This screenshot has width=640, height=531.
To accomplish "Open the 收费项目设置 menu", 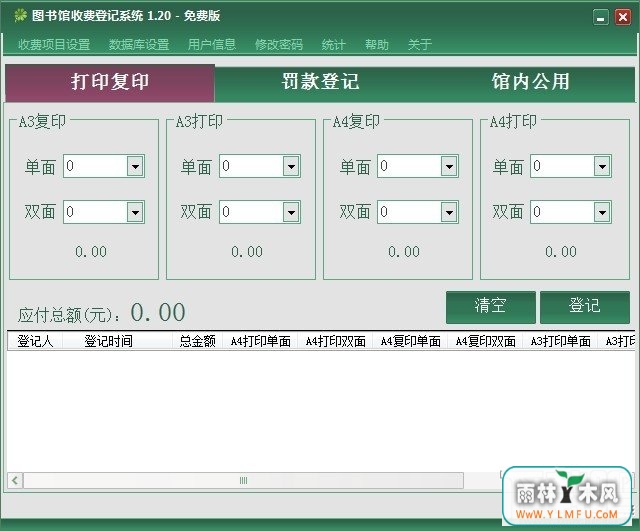I will point(54,44).
